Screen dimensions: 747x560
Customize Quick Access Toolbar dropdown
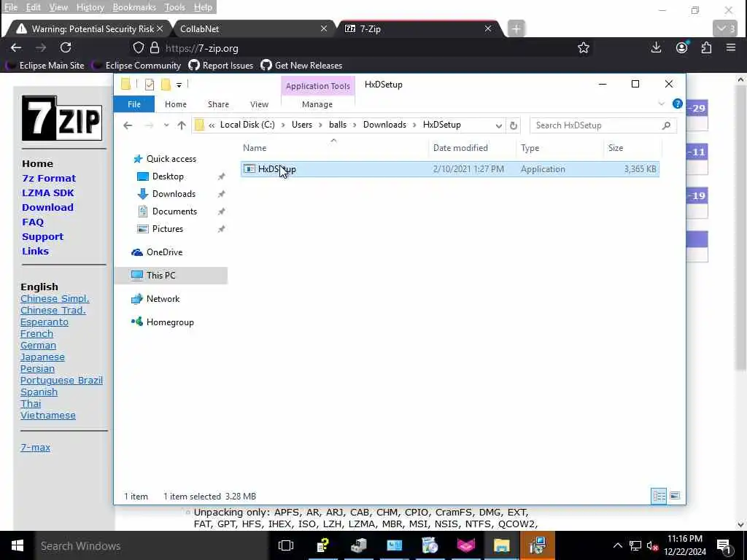(179, 85)
